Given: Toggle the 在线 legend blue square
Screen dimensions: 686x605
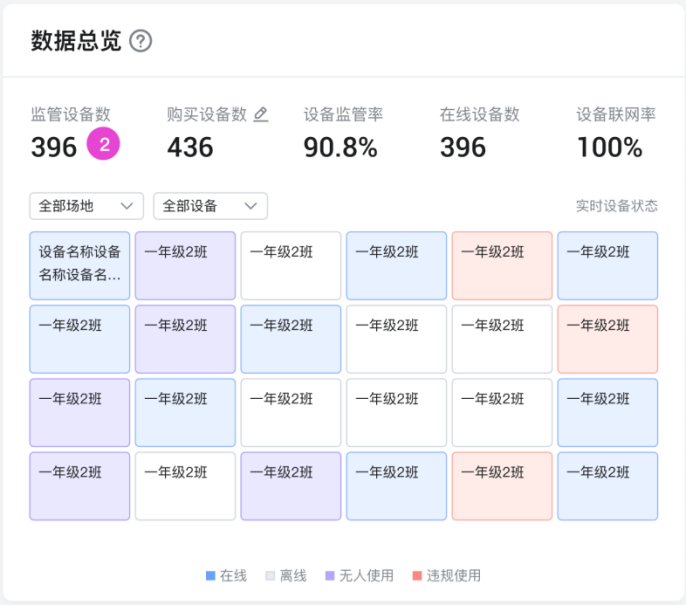Looking at the screenshot, I should [210, 576].
